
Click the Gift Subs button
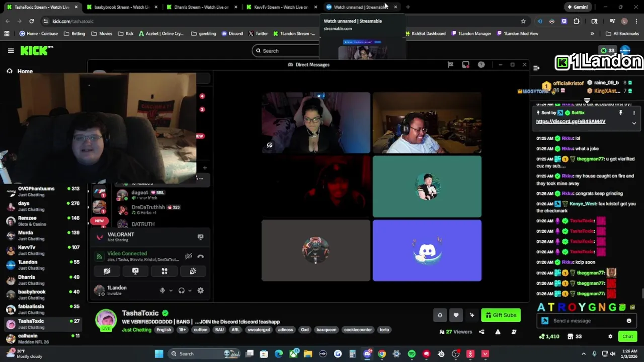pos(501,315)
